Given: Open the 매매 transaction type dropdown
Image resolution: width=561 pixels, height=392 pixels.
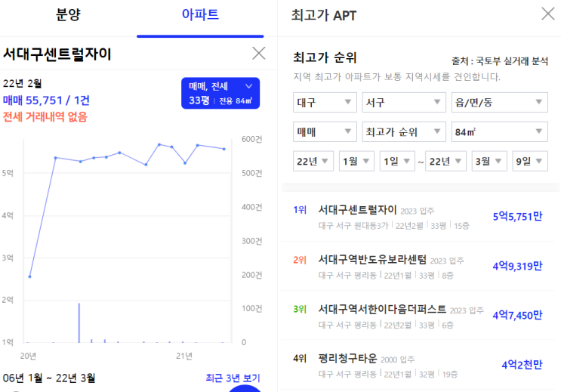Looking at the screenshot, I should click(x=325, y=131).
